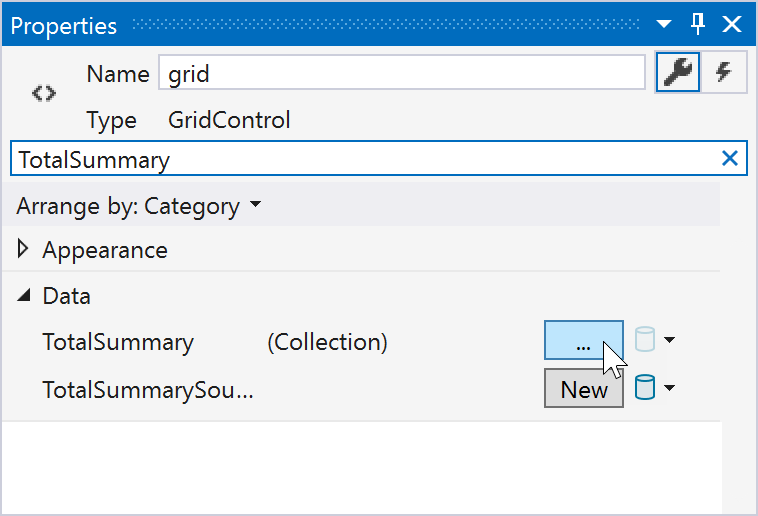Click the angle brackets element icon
Image resolution: width=758 pixels, height=516 pixels.
(43, 93)
